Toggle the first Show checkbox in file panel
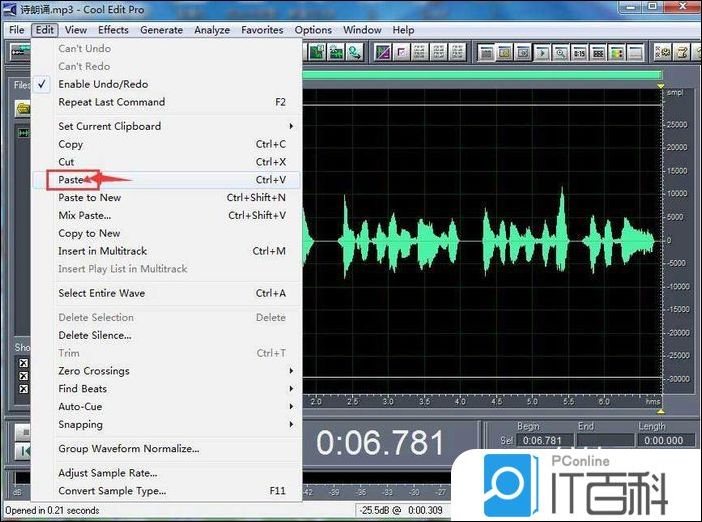Screen dimensions: 702x522 22,362
